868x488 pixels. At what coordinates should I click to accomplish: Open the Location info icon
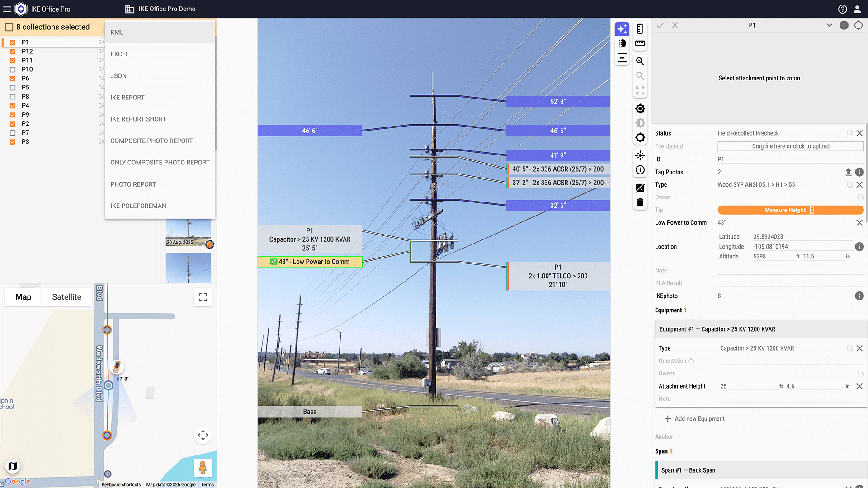coord(859,247)
